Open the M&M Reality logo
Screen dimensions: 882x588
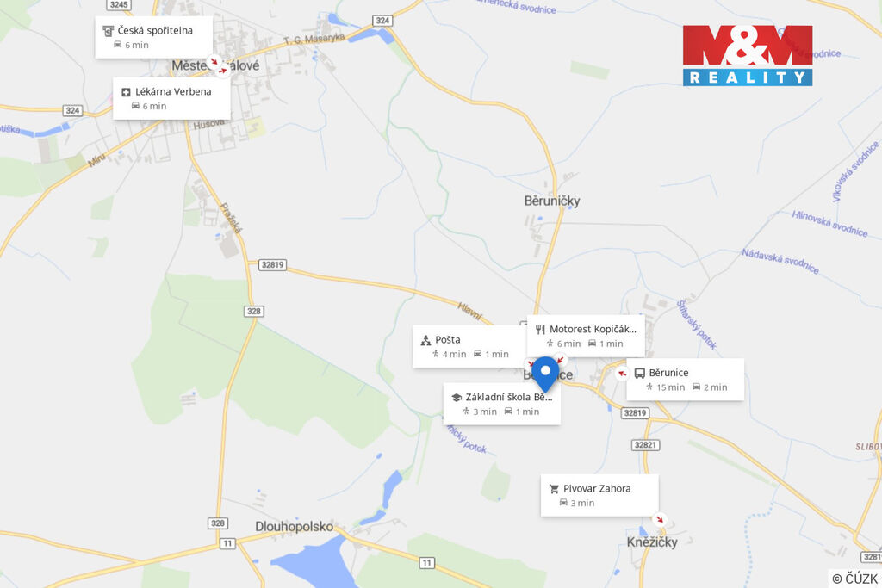pyautogui.click(x=748, y=55)
